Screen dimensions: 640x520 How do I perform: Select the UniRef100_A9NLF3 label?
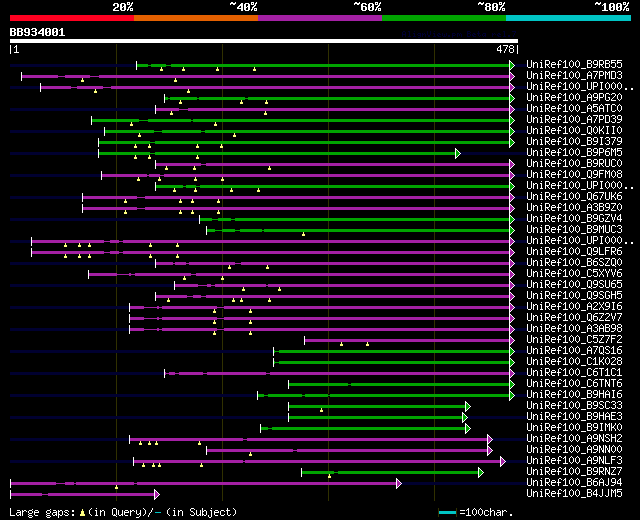click(574, 461)
